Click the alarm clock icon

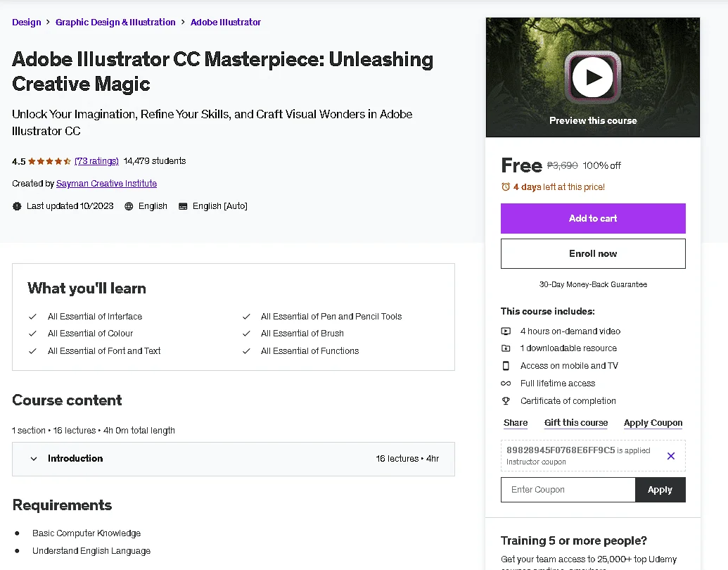point(506,186)
